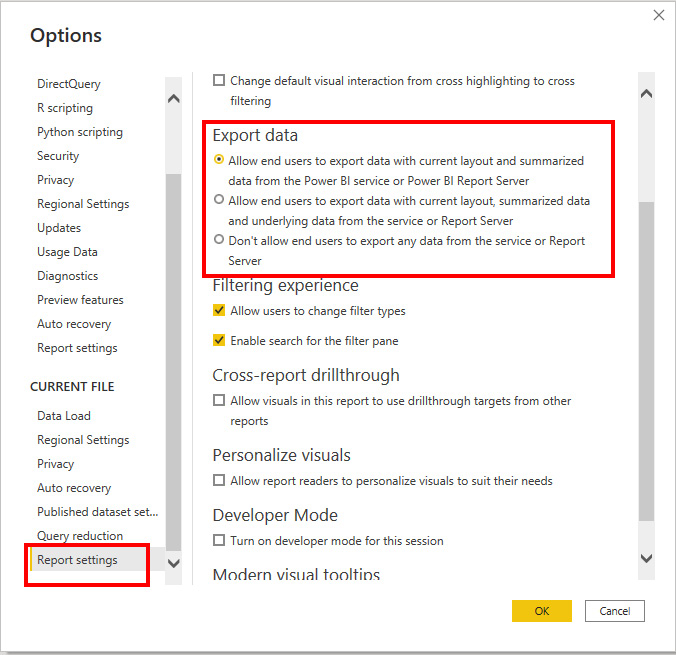Viewport: 676px width, 655px height.
Task: Go to Preview features section
Action: coord(80,300)
